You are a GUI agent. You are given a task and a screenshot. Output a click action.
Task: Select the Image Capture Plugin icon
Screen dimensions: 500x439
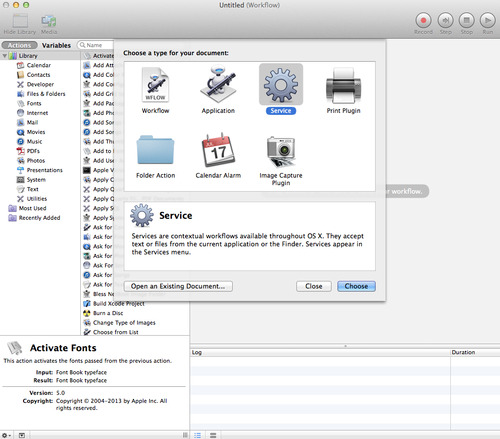click(281, 151)
